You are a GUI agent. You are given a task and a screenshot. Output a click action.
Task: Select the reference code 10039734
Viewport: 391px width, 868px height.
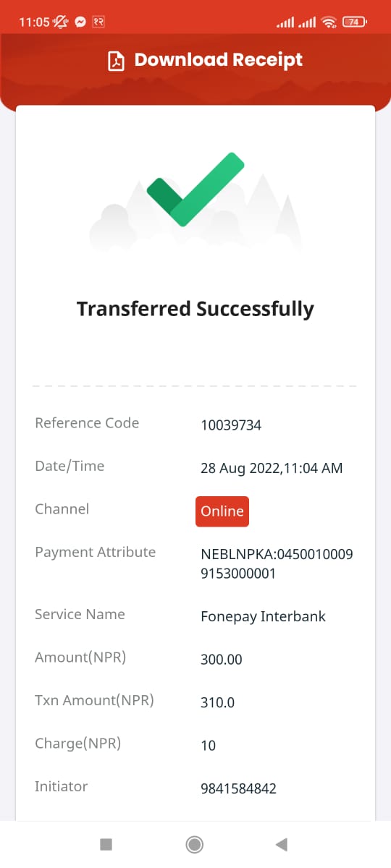(x=231, y=425)
